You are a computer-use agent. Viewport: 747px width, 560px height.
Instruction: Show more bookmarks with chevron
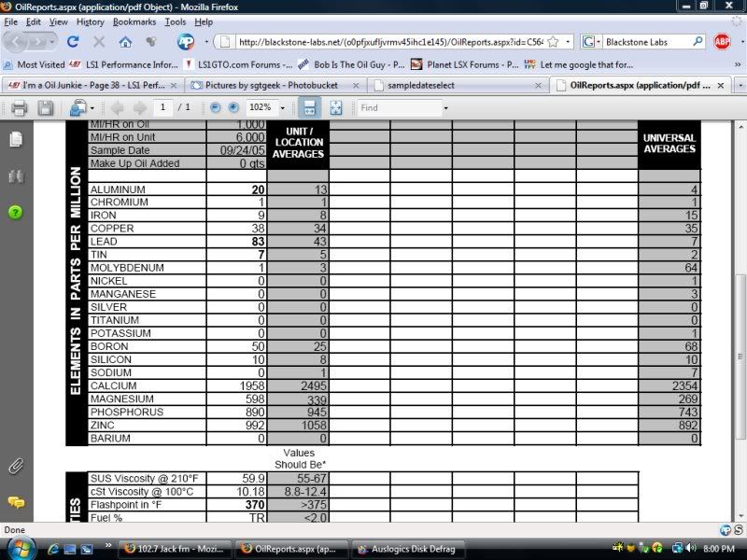[738, 64]
